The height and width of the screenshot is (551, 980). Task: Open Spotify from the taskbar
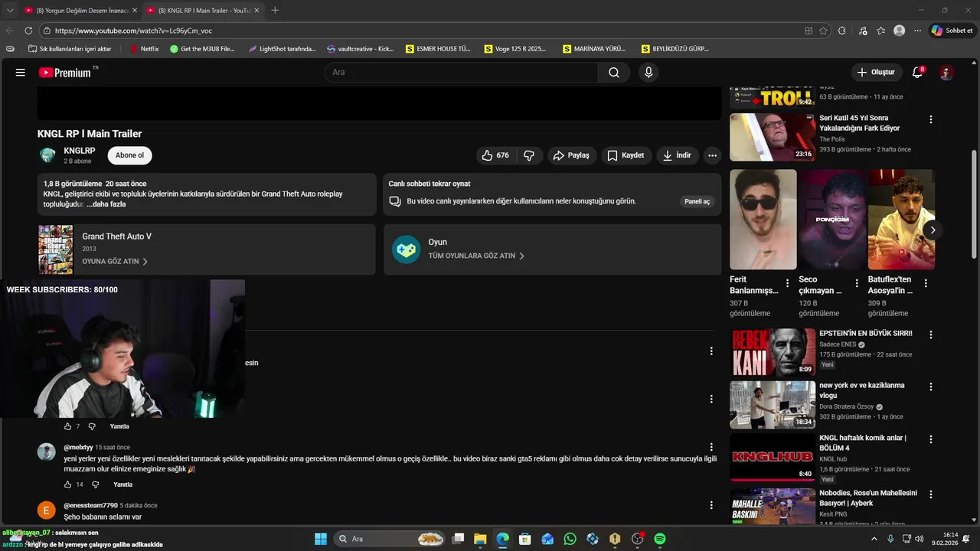tap(660, 539)
